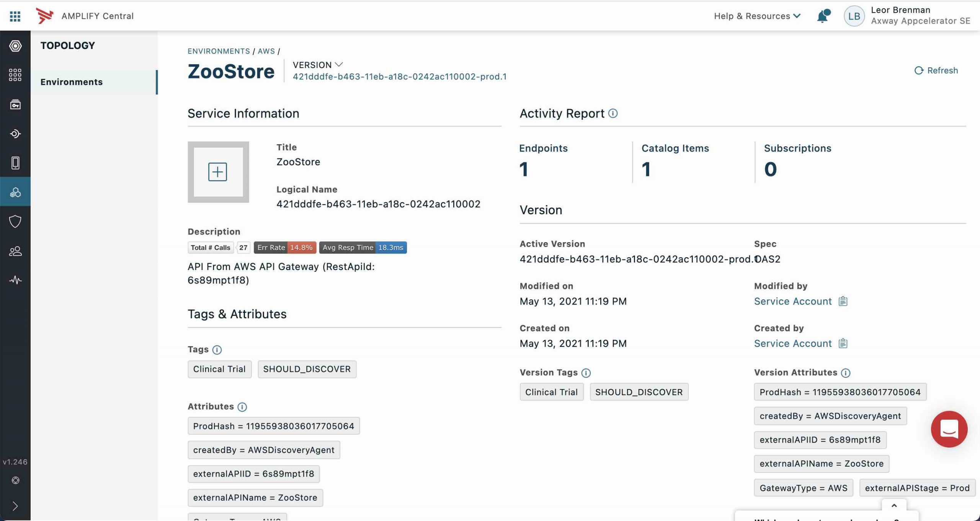Image resolution: width=980 pixels, height=521 pixels.
Task: Click externalAPIID attribute under Attributes
Action: [253, 474]
